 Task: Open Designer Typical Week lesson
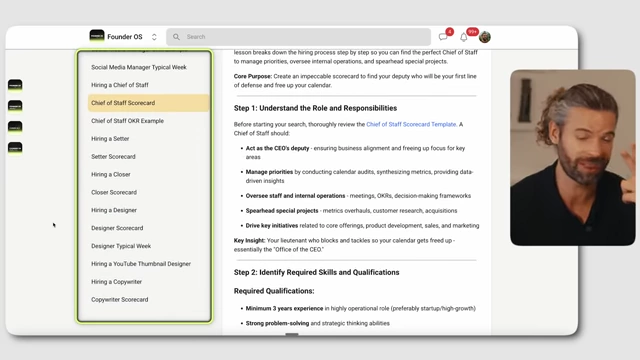121,246
